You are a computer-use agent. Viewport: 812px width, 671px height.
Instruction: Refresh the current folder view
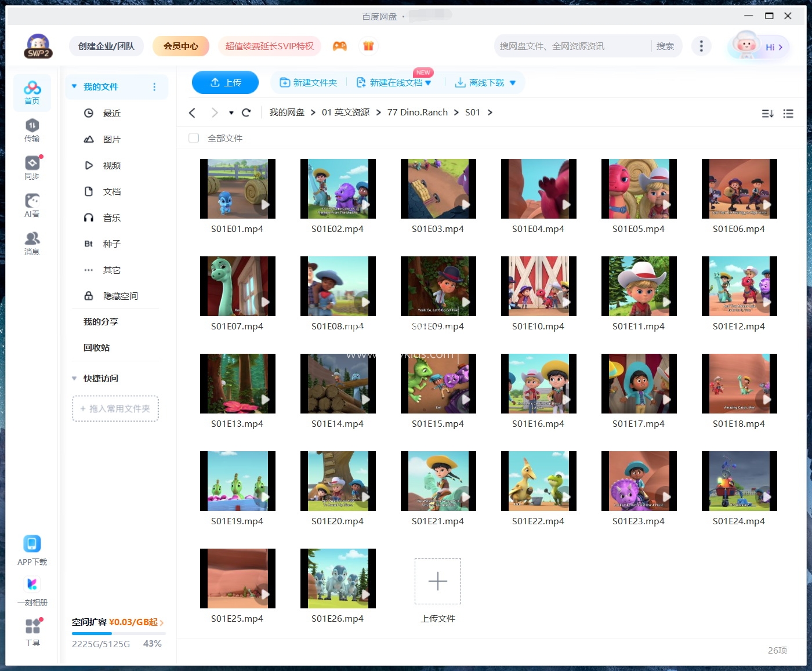coord(246,112)
